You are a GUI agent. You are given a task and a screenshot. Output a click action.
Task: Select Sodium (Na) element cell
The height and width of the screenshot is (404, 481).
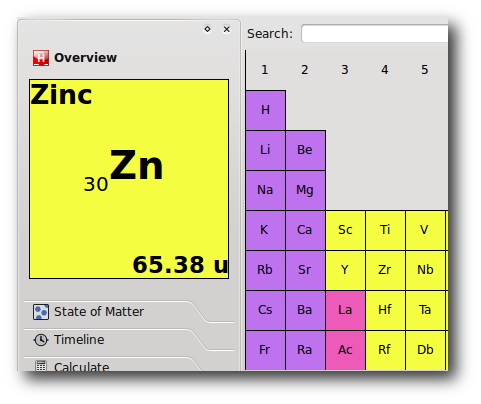pos(265,190)
